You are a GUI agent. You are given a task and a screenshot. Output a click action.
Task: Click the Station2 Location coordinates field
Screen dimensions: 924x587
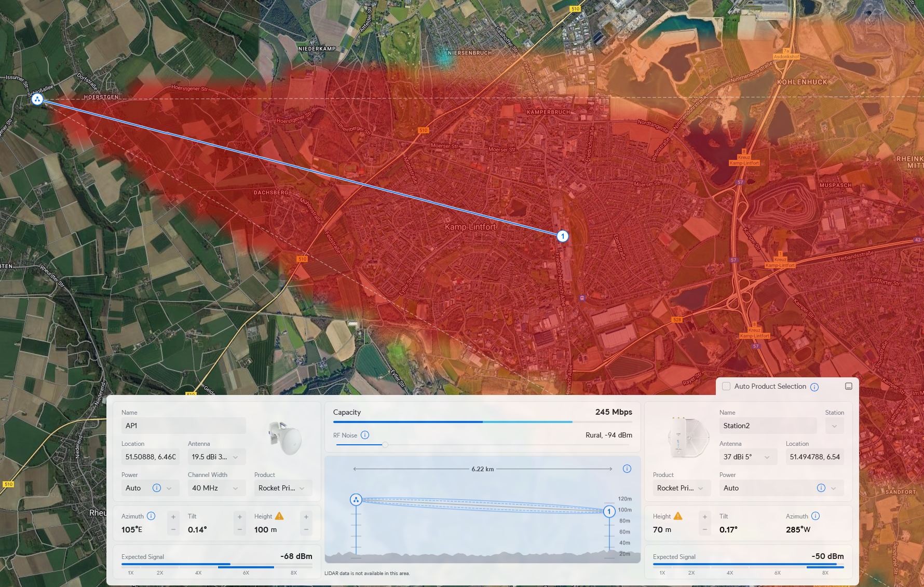click(814, 457)
